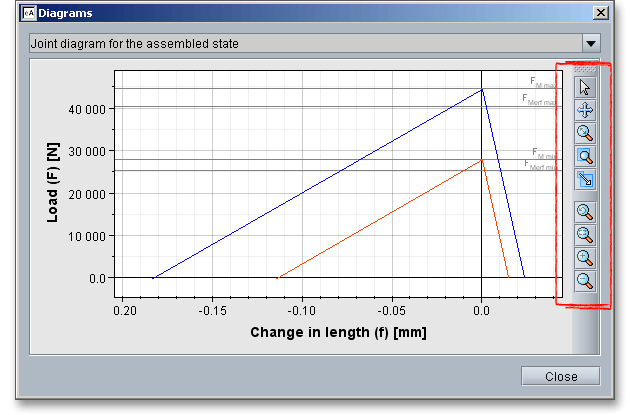This screenshot has height=415, width=630.
Task: Click the 'Joint diagram for the assembled state' field
Action: 300,44
